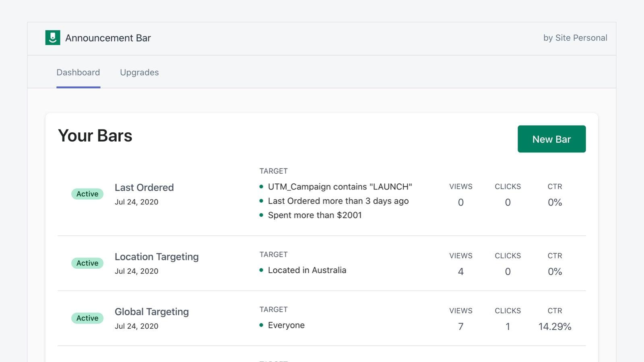The width and height of the screenshot is (644, 362).
Task: Click the Your Bars heading
Action: pos(95,136)
